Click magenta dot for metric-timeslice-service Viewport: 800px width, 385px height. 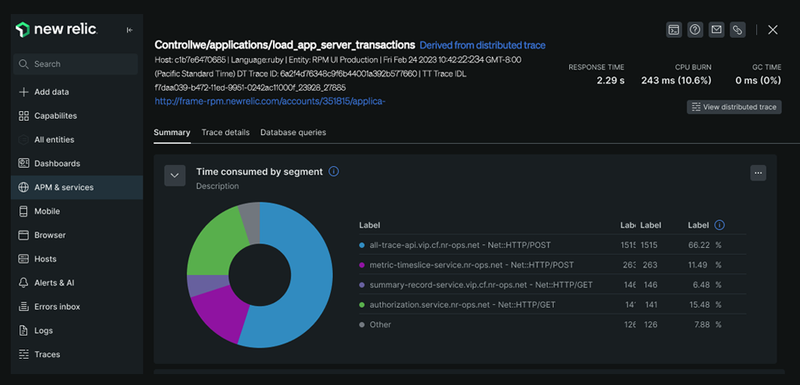(x=362, y=265)
